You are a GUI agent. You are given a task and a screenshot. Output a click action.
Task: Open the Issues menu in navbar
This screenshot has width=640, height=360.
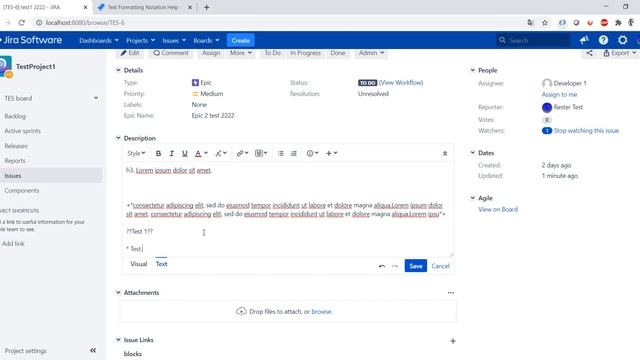(x=174, y=40)
